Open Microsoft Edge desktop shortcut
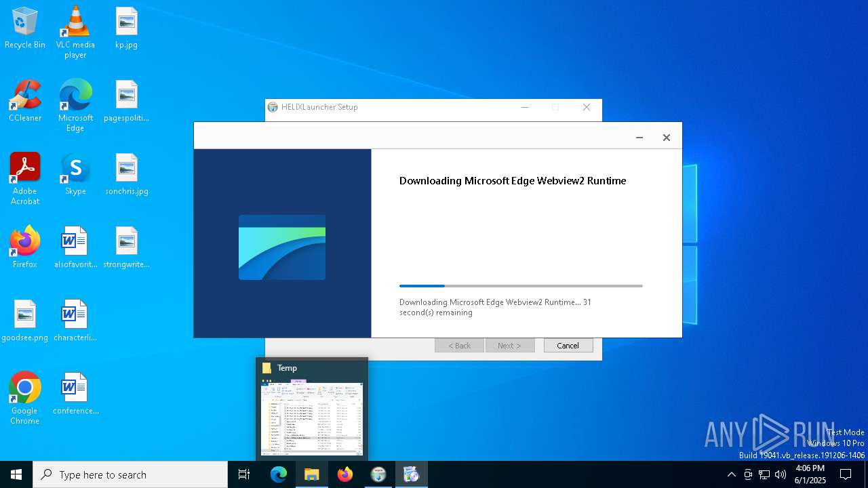Image resolution: width=868 pixels, height=488 pixels. click(75, 105)
